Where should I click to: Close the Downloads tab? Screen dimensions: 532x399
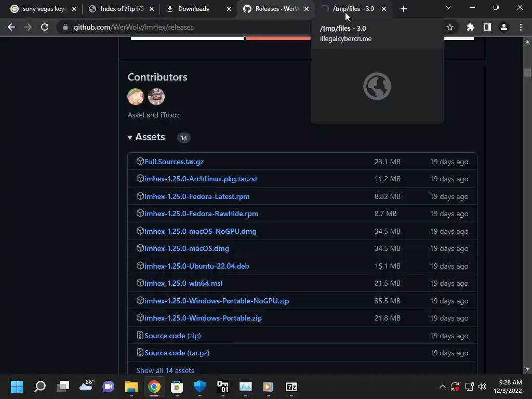229,9
